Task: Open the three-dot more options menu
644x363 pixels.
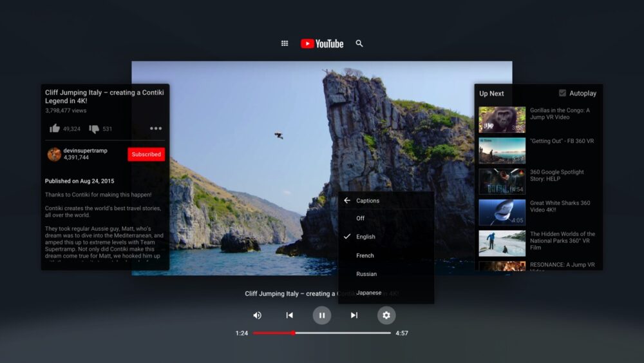Action: tap(156, 128)
